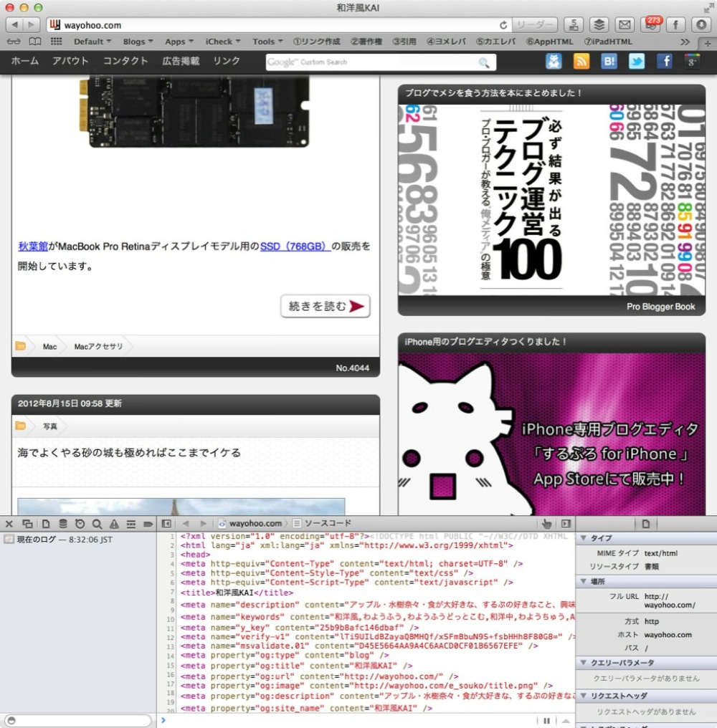717x728 pixels.
Task: Open the Reading List glasses icon
Action: coord(14,42)
